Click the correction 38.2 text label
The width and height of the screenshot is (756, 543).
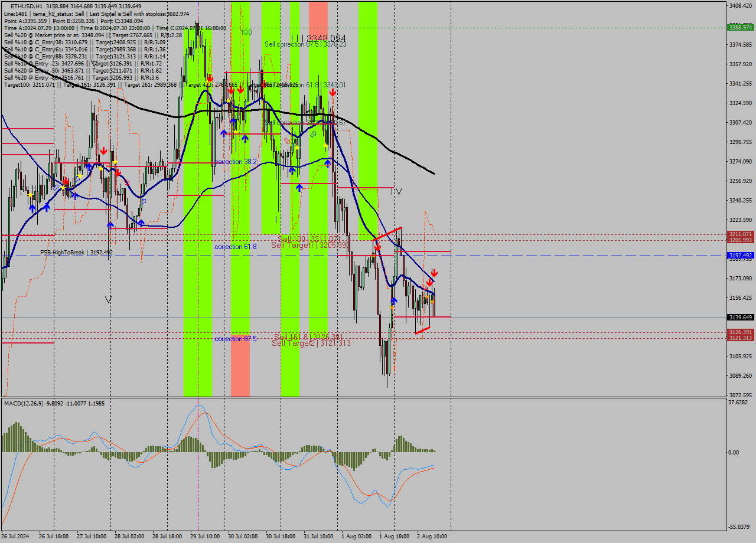(x=236, y=162)
